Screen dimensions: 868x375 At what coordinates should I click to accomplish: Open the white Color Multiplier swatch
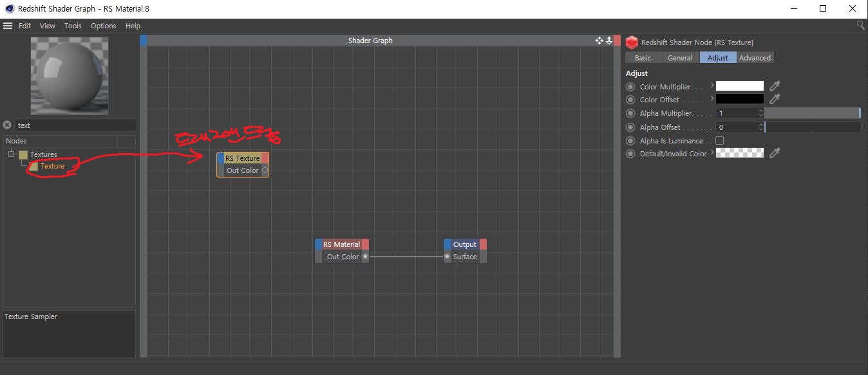740,86
